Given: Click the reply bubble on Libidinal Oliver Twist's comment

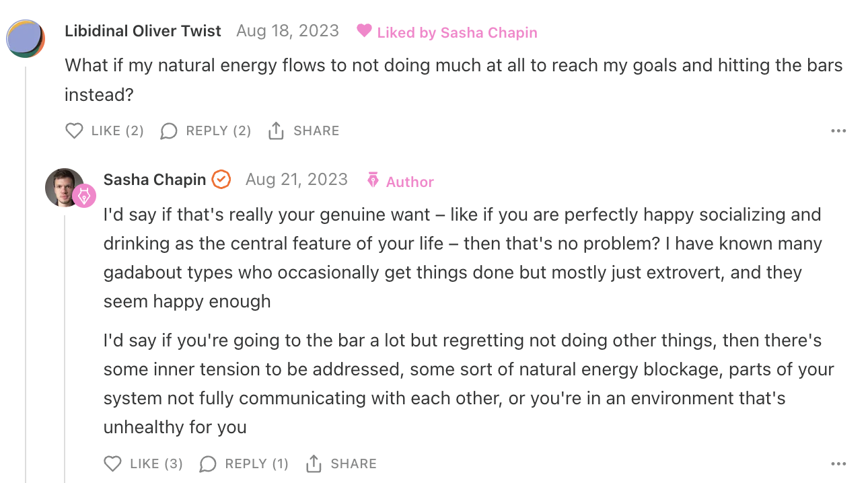Looking at the screenshot, I should tap(169, 131).
